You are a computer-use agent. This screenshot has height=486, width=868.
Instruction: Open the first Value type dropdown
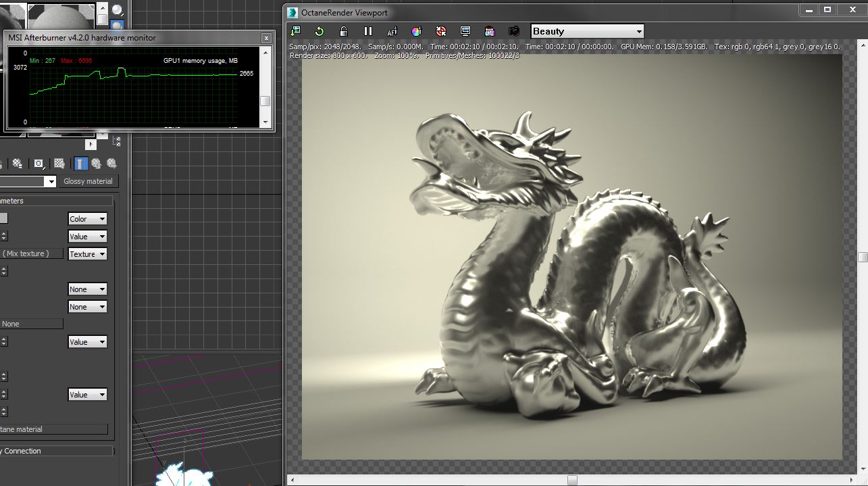88,236
